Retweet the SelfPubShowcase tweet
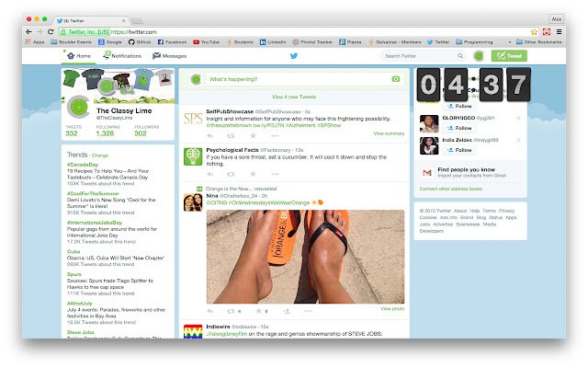Viewport: 588px width, 368px height. (x=231, y=135)
